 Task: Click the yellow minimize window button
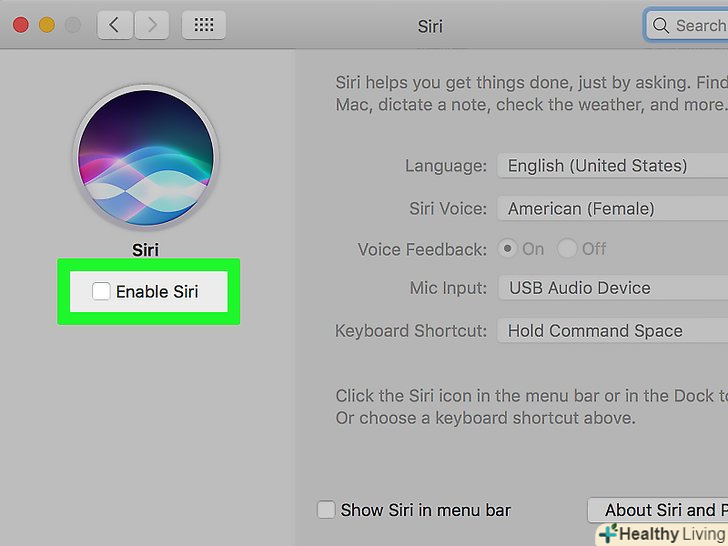[46, 25]
